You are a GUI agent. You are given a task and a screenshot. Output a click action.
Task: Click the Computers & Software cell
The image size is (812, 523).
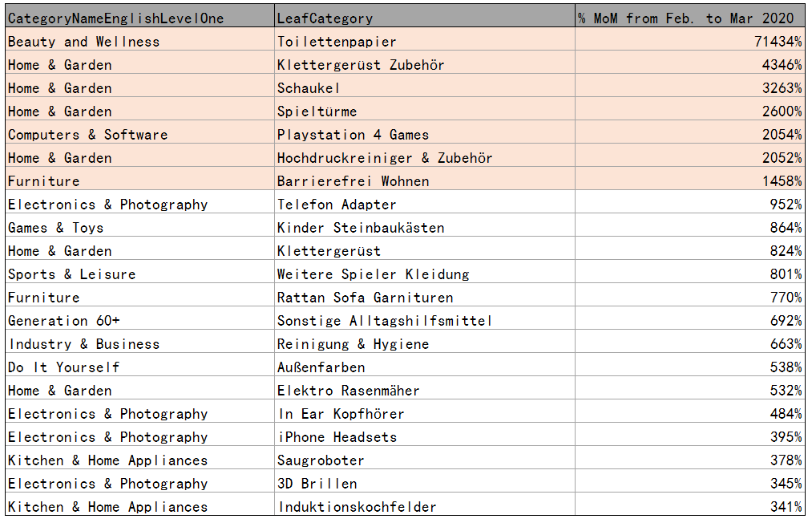click(x=88, y=135)
